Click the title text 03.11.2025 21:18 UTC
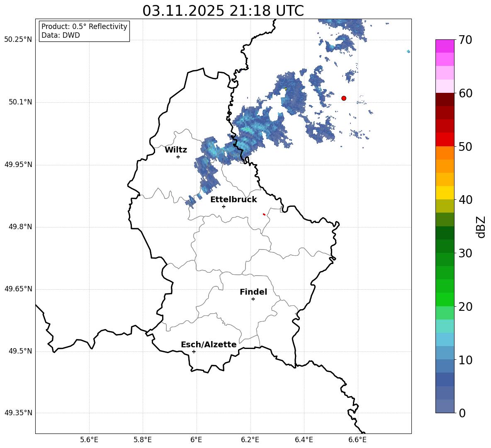This screenshot has width=491, height=448. click(223, 11)
